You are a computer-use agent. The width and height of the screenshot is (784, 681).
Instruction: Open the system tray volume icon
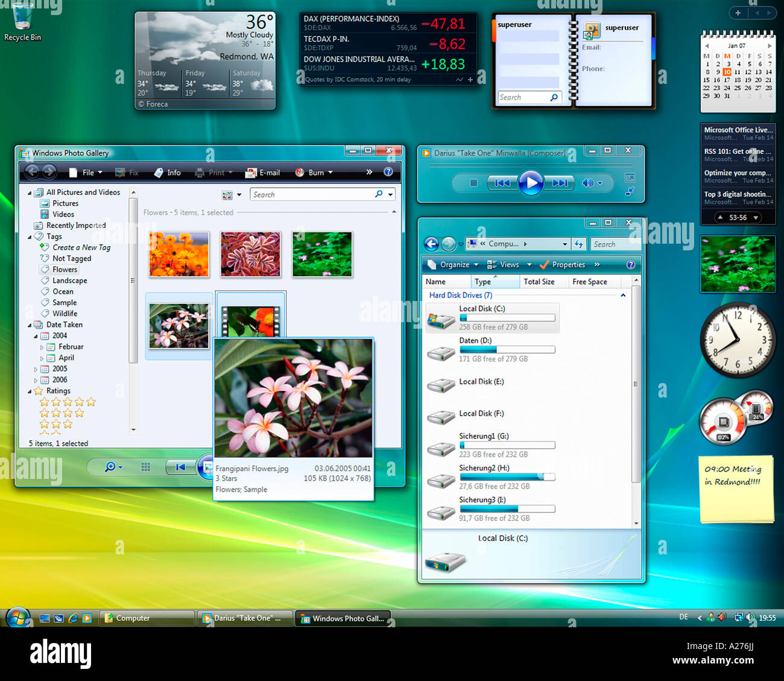click(x=751, y=618)
